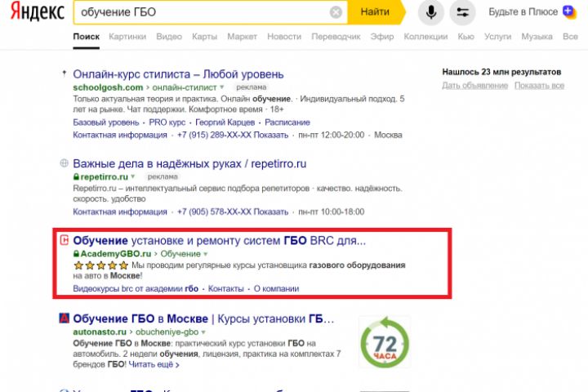Switch to the Поиск tab
The width and height of the screenshot is (588, 392).
tap(87, 37)
